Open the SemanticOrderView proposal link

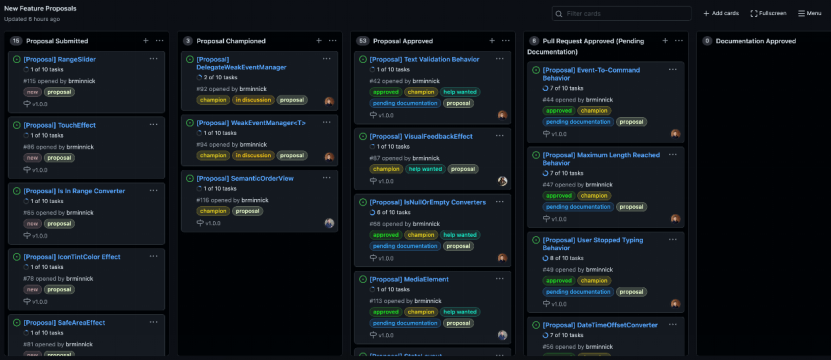tap(245, 178)
